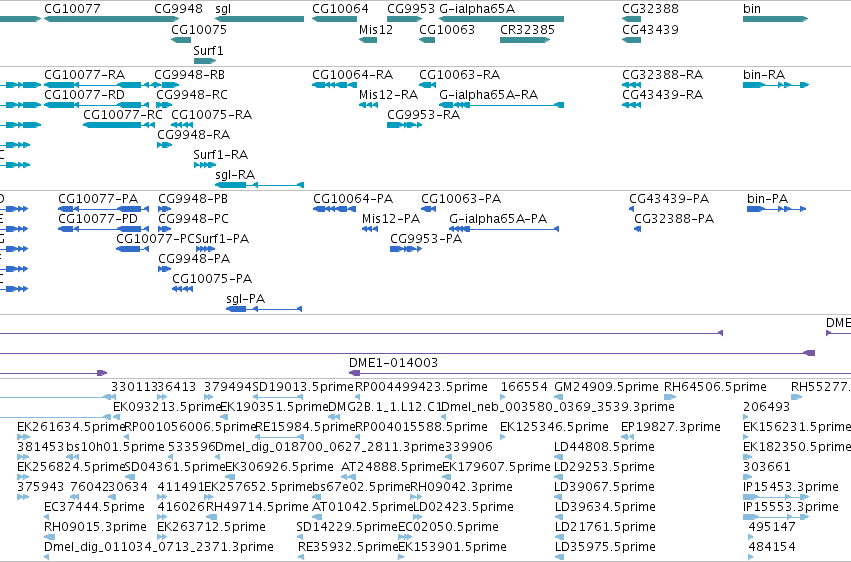Viewport: 851px width, 562px height.
Task: Click transcript bin-RA
Action: (x=776, y=85)
